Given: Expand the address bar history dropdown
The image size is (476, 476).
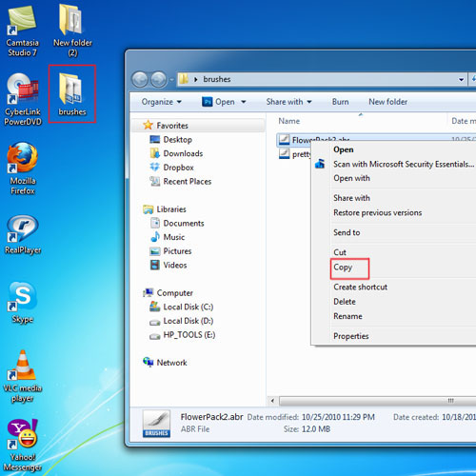Looking at the screenshot, I should (x=461, y=79).
